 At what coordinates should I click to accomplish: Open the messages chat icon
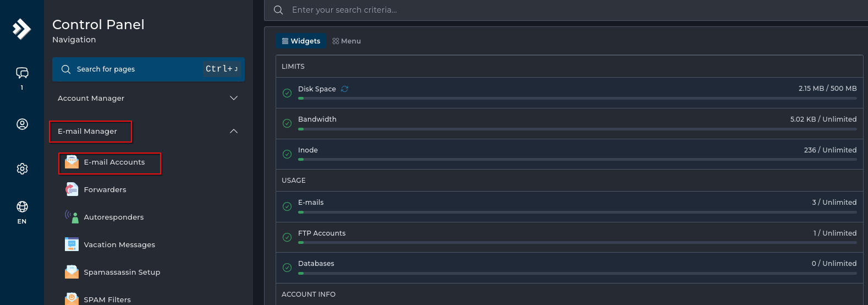pyautogui.click(x=22, y=73)
